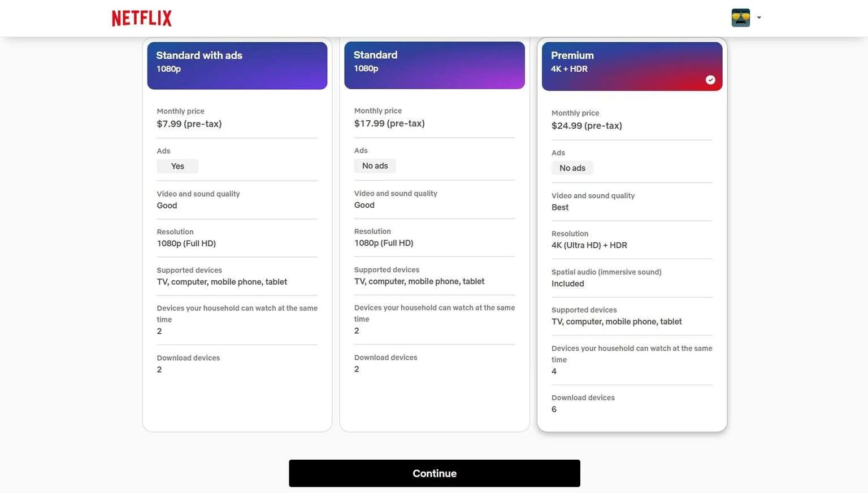The height and width of the screenshot is (493, 868).
Task: Click the Premium plan "No ads" badge
Action: [x=572, y=168]
